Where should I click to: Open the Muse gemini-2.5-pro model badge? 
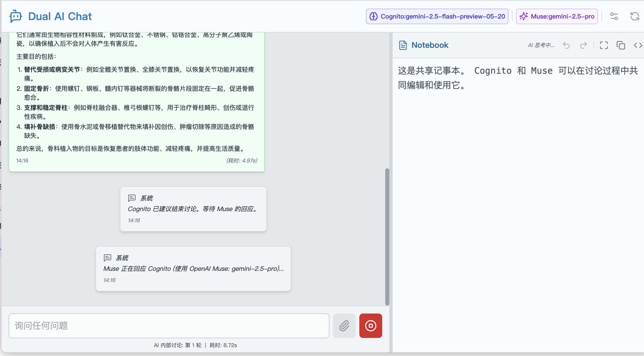[557, 17]
